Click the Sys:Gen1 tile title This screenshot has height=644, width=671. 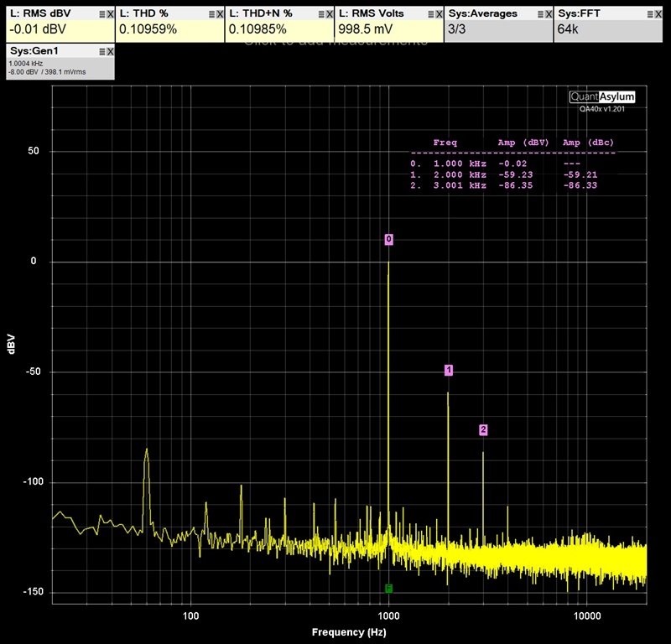click(34, 51)
